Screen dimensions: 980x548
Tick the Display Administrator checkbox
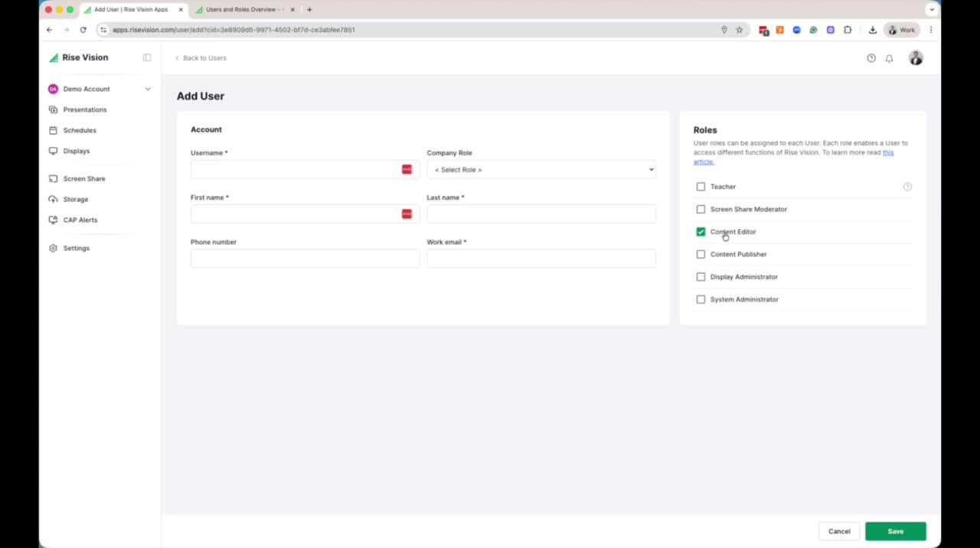tap(701, 277)
